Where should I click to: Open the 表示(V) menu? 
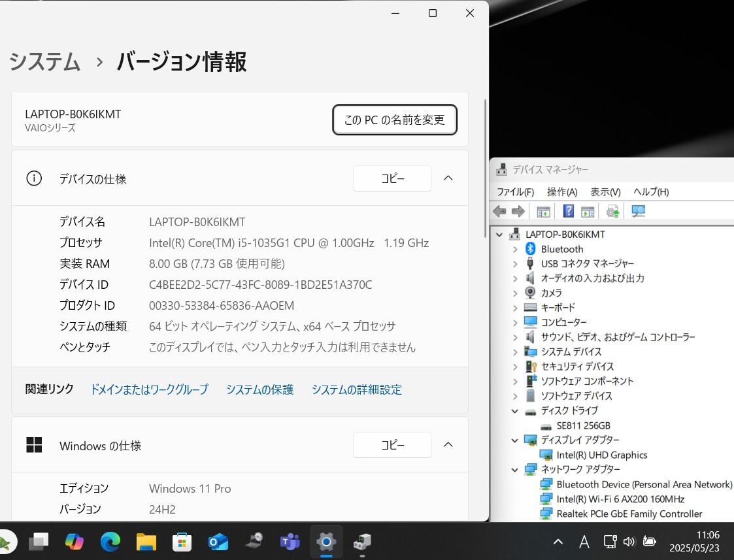click(605, 192)
